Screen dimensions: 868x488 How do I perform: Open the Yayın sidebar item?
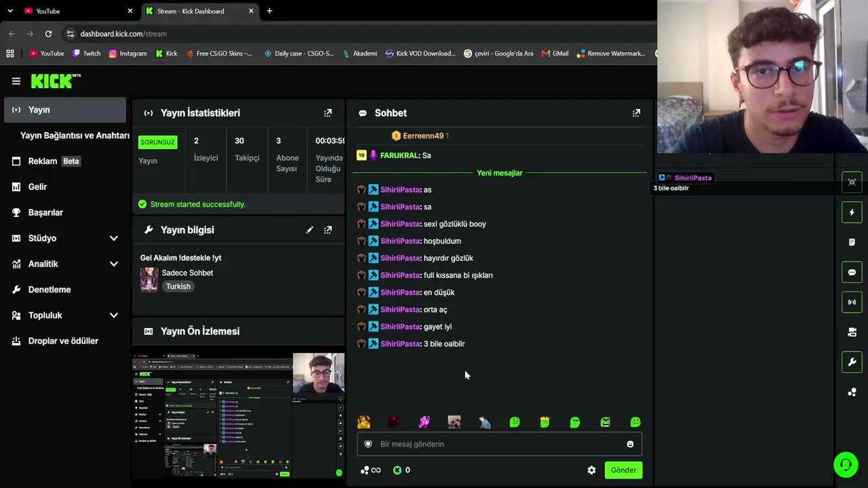coord(65,110)
